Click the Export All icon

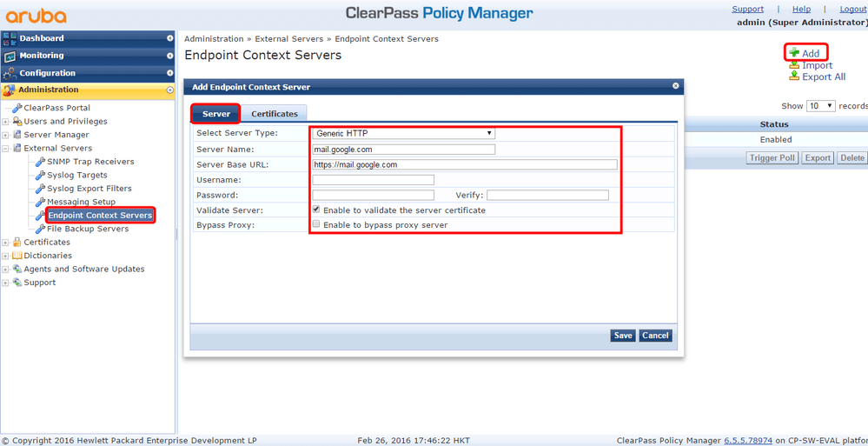[x=794, y=76]
